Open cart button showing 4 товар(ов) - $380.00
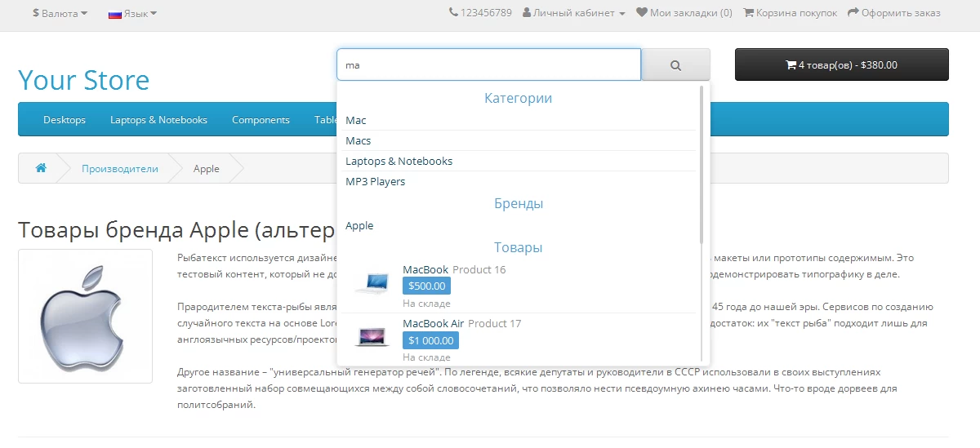This screenshot has height=448, width=980. coord(842,64)
